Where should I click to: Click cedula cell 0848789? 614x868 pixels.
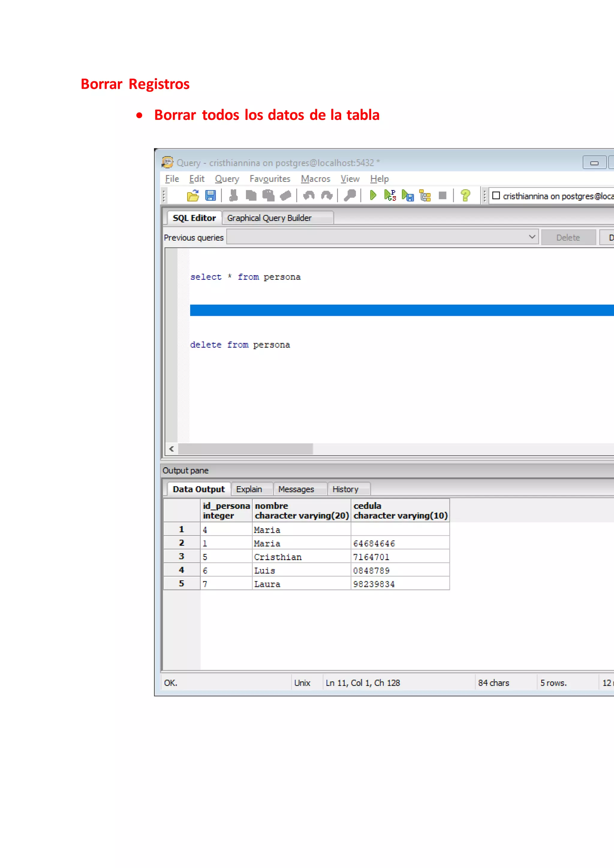click(x=400, y=570)
